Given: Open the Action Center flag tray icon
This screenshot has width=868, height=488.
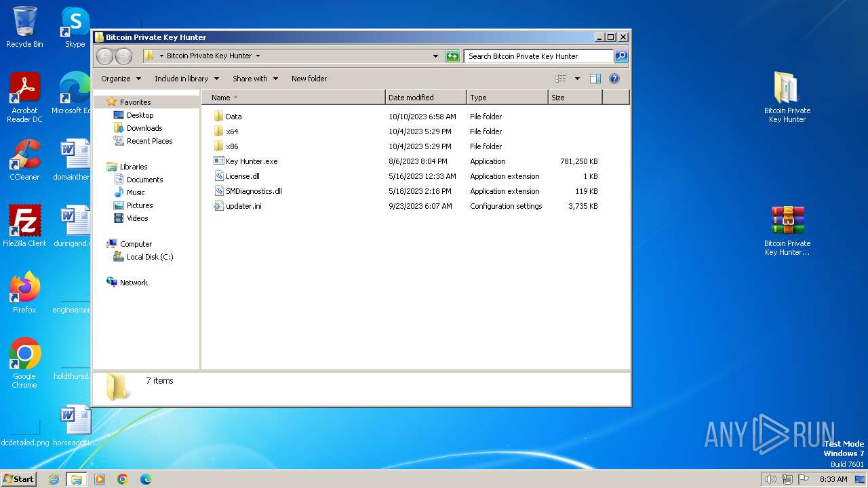Looking at the screenshot, I should [x=804, y=479].
